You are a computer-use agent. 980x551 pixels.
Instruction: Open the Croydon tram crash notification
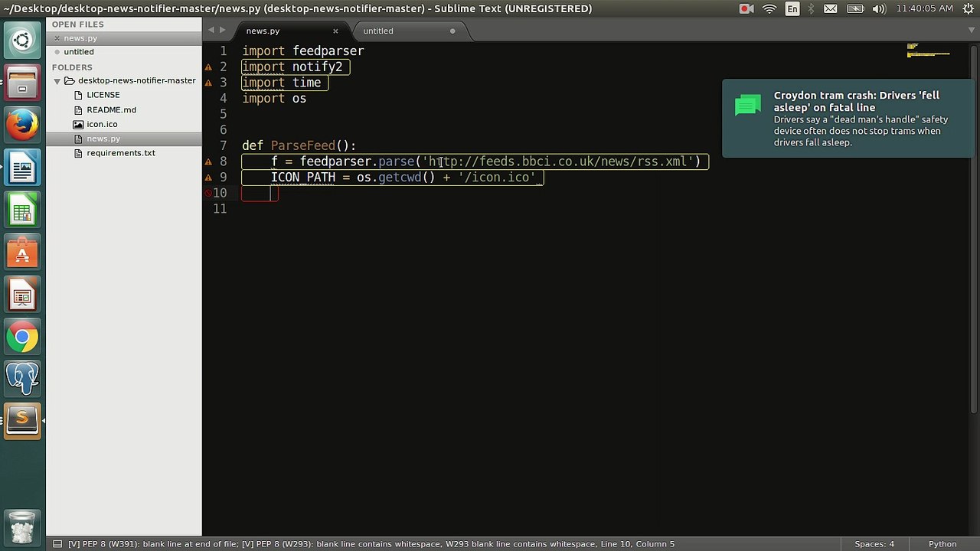(x=848, y=119)
